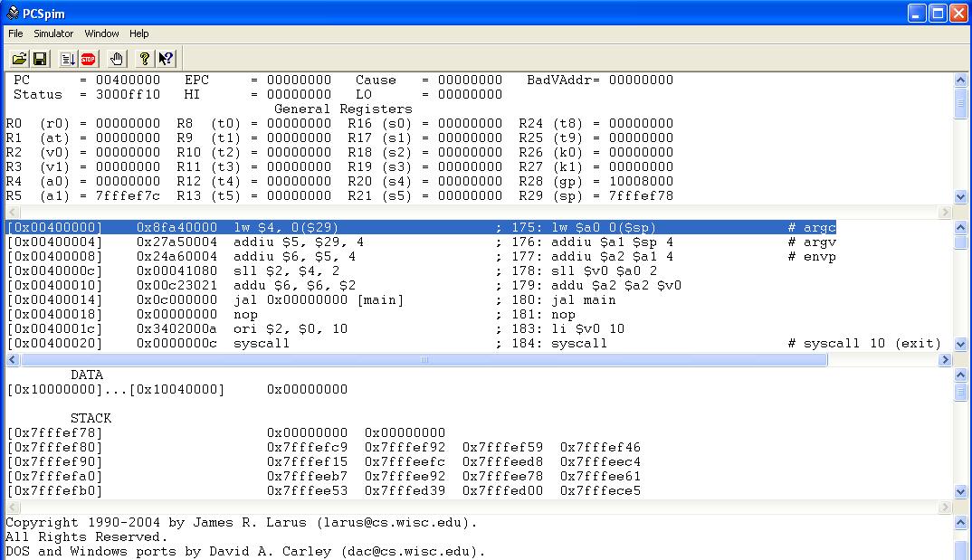This screenshot has height=560, width=972.
Task: Open the Window menu
Action: [101, 33]
